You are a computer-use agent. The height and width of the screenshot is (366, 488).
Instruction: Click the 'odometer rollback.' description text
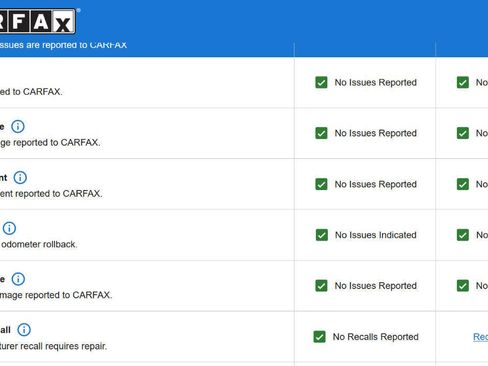click(39, 244)
